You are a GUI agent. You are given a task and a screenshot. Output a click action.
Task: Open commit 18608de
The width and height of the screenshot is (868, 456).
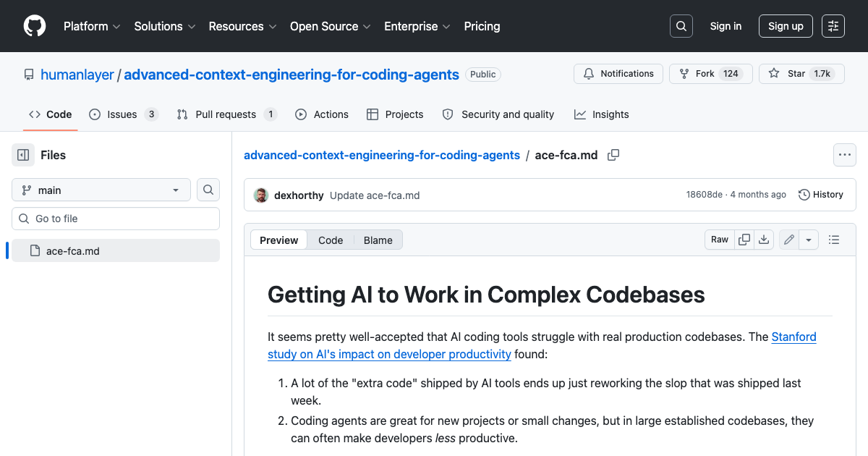705,195
